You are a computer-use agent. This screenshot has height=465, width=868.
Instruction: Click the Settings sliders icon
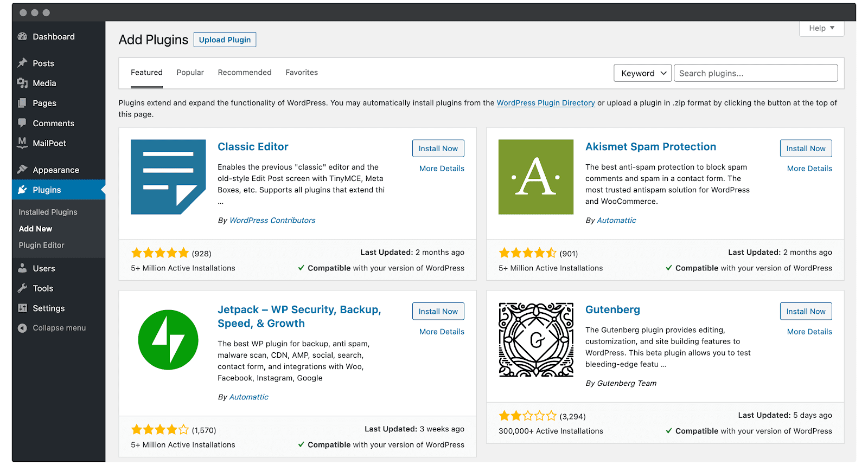coord(22,308)
